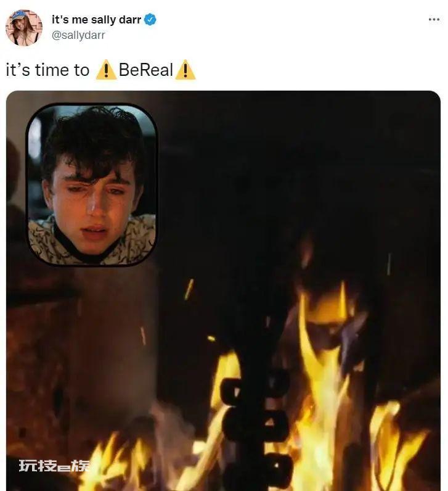
Task: Open the @sallydarr handle link
Action: [78, 35]
